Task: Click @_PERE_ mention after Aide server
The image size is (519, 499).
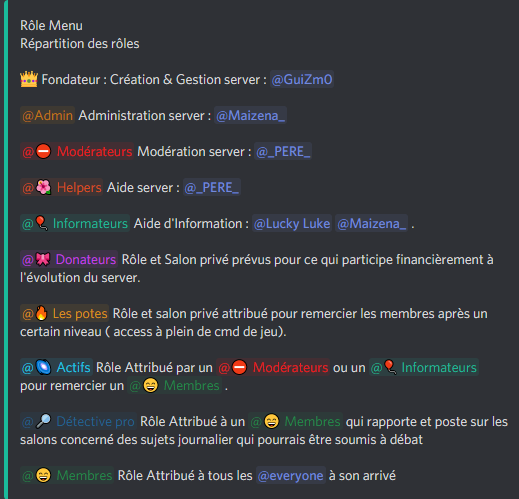Action: tap(212, 187)
